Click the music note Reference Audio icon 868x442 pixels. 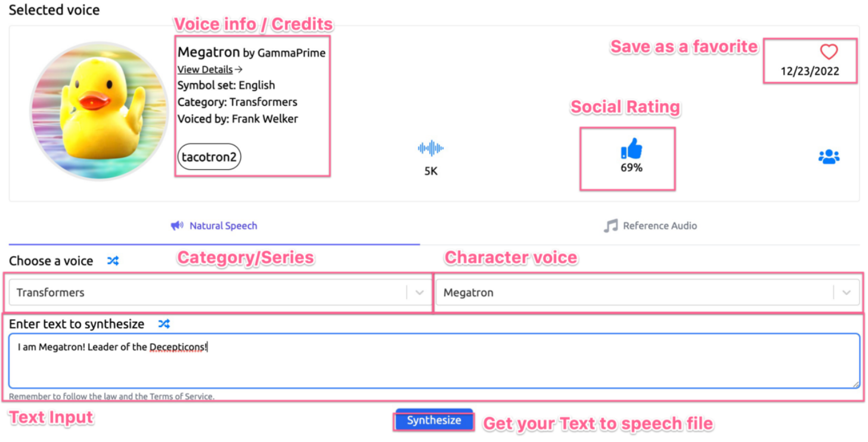[x=610, y=226]
